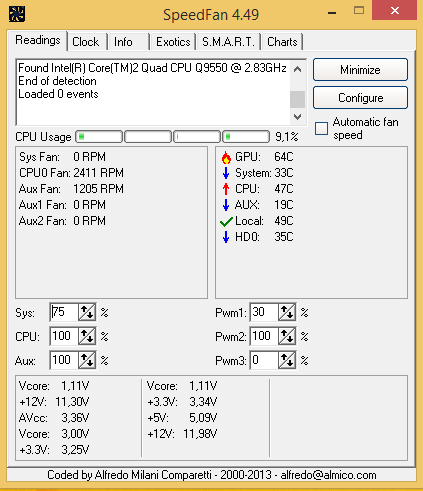Click the HD0 temperature down arrow icon
423x491 pixels.
[226, 237]
